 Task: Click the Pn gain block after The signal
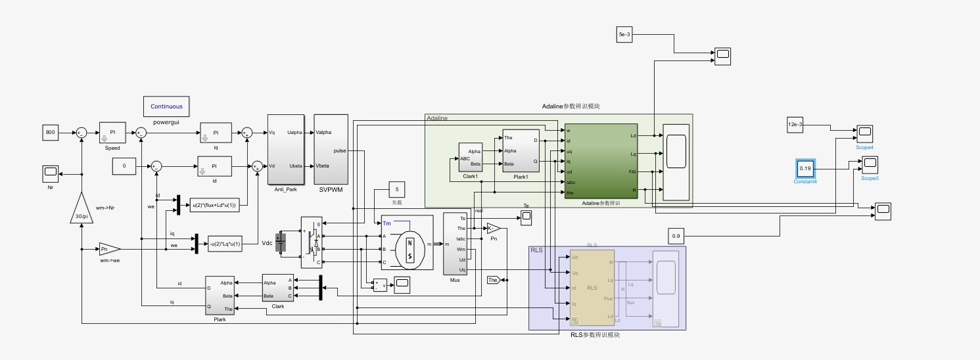(494, 228)
